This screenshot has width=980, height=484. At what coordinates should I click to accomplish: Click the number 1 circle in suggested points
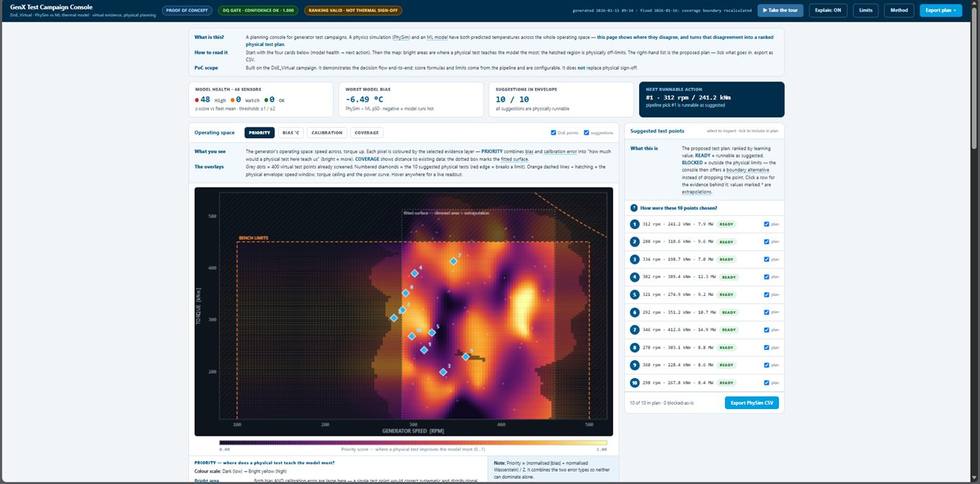(635, 224)
